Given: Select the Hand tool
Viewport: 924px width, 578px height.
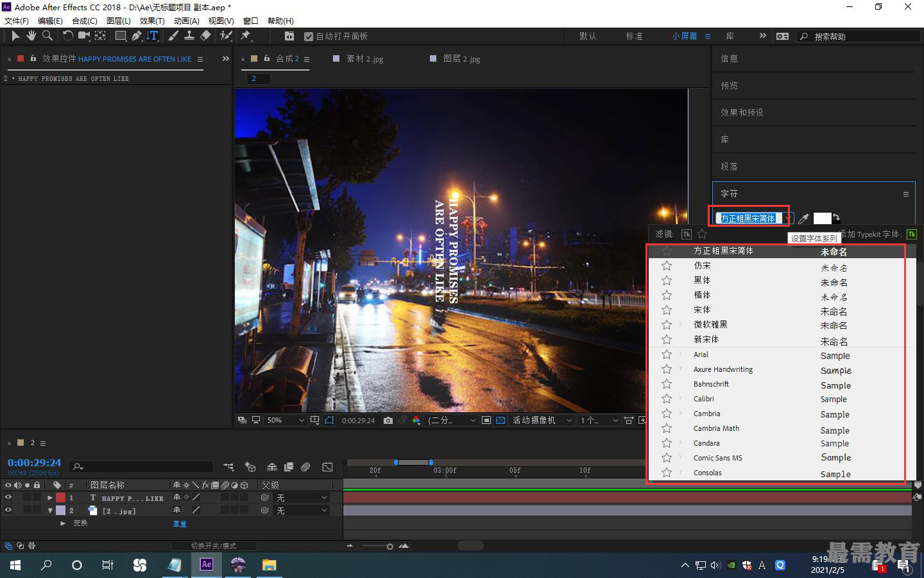Looking at the screenshot, I should [31, 36].
